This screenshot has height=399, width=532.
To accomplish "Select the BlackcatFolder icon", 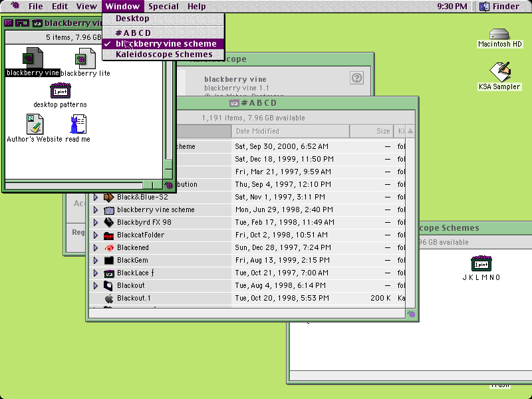I will (108, 235).
